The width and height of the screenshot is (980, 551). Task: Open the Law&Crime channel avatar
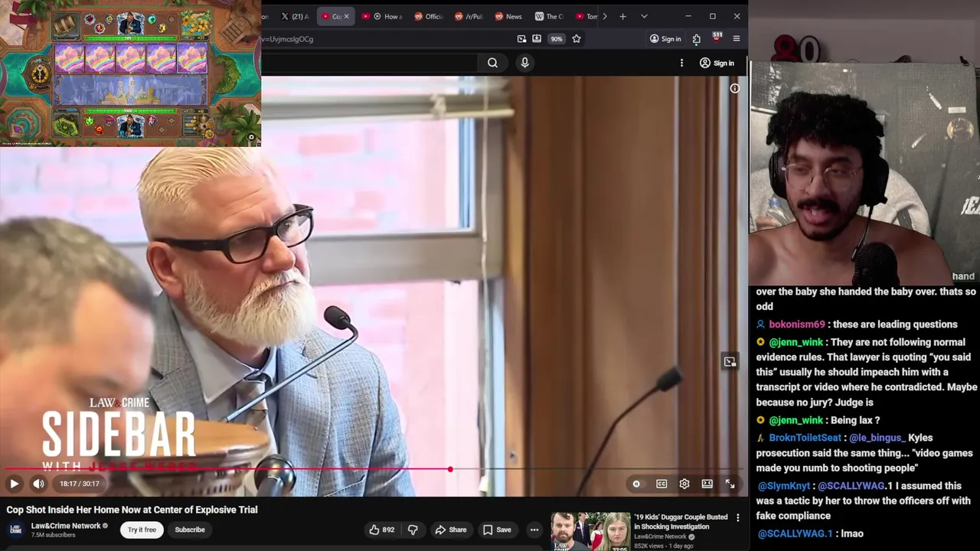(x=15, y=530)
